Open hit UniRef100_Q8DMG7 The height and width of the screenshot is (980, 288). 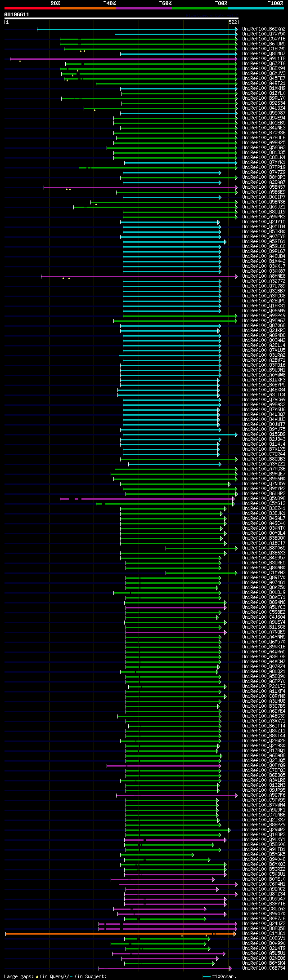click(x=264, y=53)
